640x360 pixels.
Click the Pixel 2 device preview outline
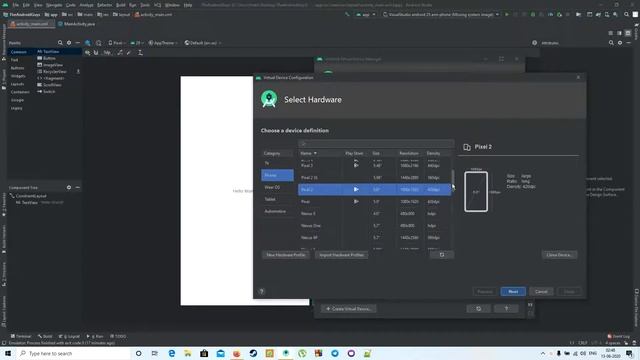point(476,192)
